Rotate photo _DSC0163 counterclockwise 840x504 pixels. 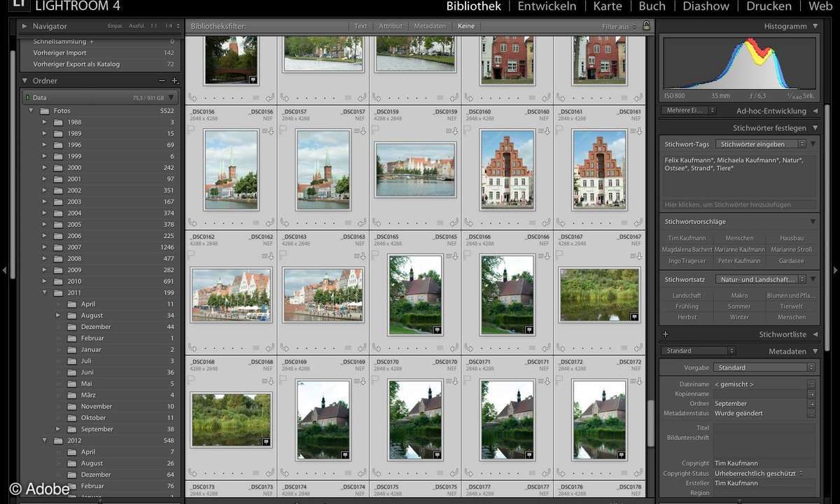(x=284, y=347)
